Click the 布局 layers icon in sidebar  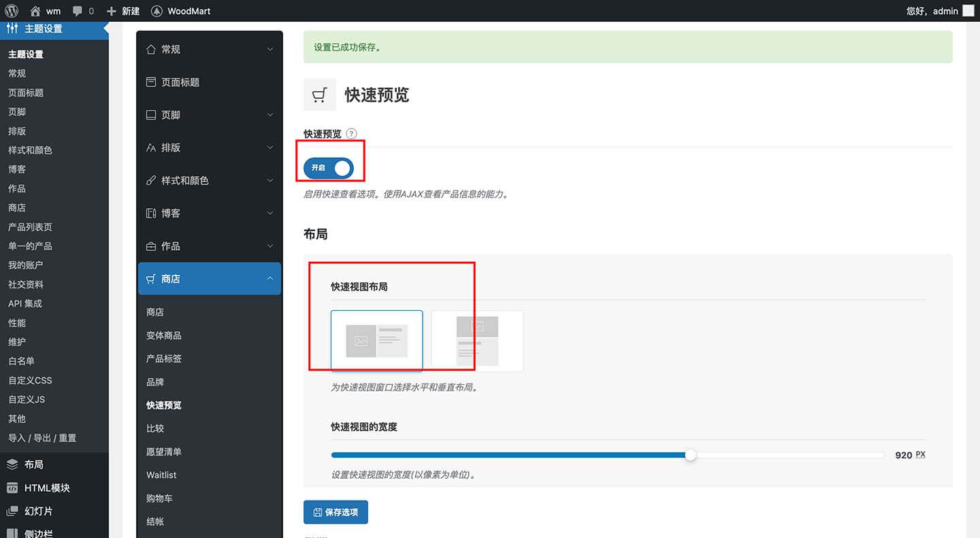coord(12,465)
